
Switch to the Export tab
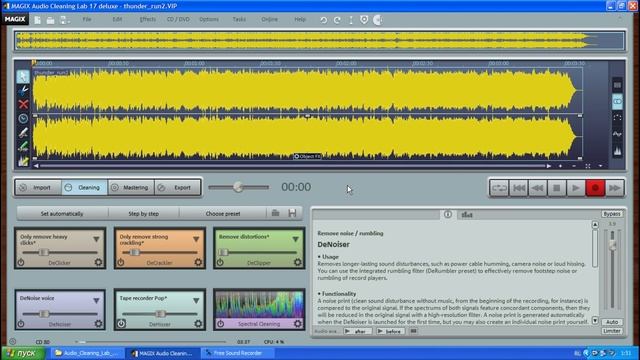(178, 187)
